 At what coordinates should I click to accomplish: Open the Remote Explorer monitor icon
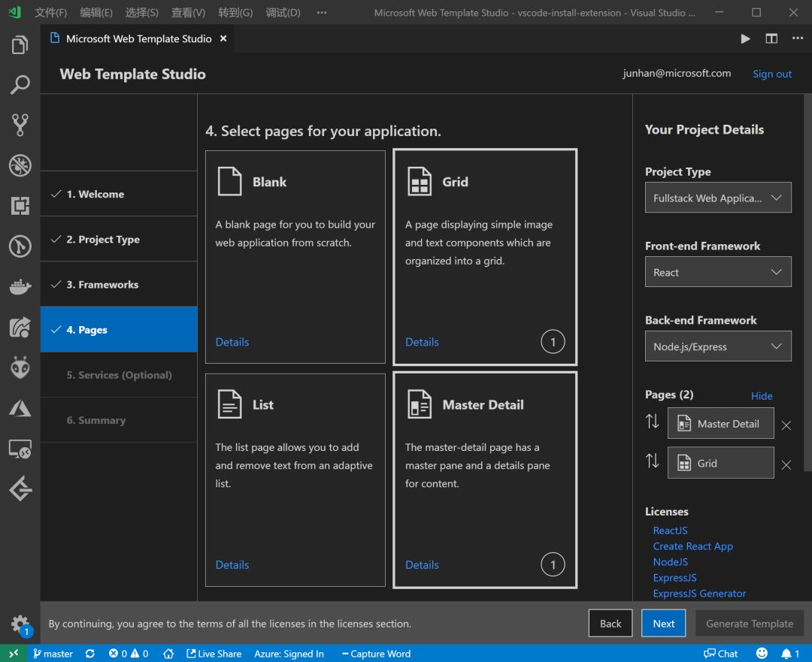[x=20, y=449]
